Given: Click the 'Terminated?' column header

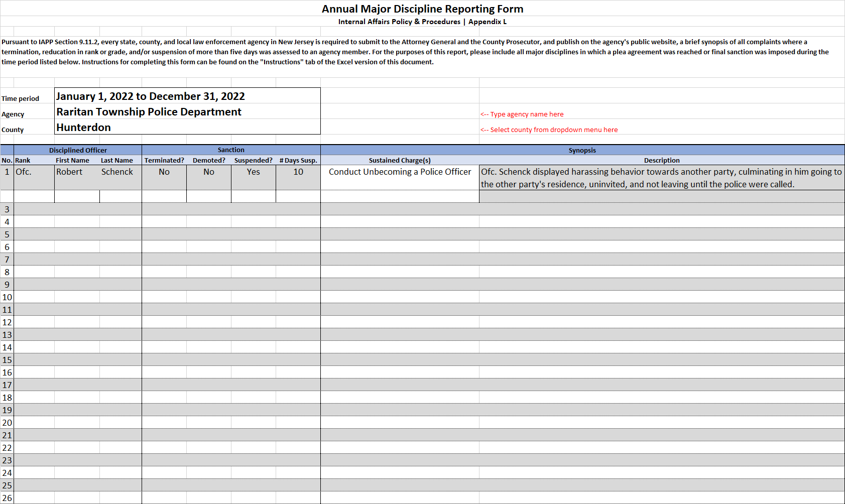Looking at the screenshot, I should click(164, 160).
